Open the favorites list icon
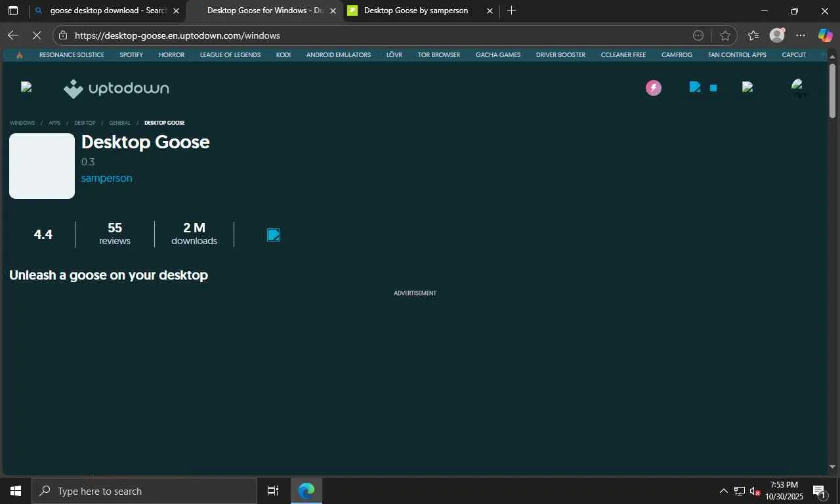Viewport: 840px width, 504px height. [753, 35]
